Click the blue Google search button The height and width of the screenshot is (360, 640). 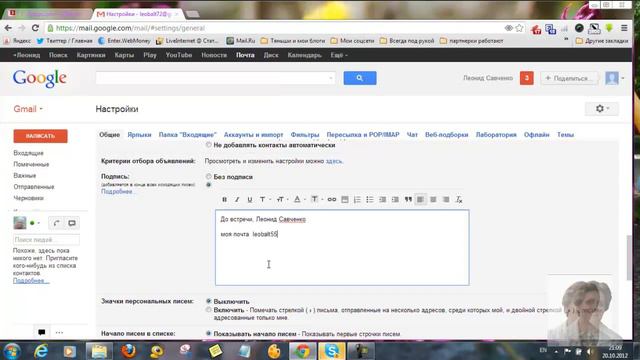360,78
